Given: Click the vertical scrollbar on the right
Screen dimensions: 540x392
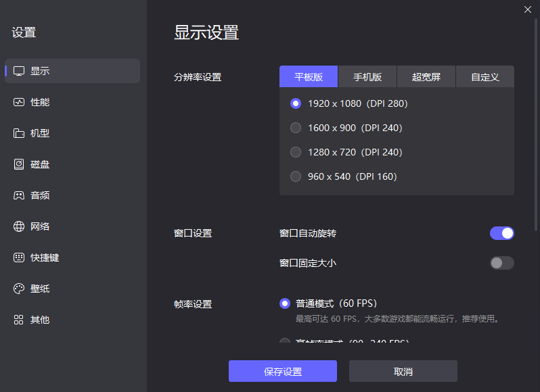Looking at the screenshot, I should [x=536, y=124].
